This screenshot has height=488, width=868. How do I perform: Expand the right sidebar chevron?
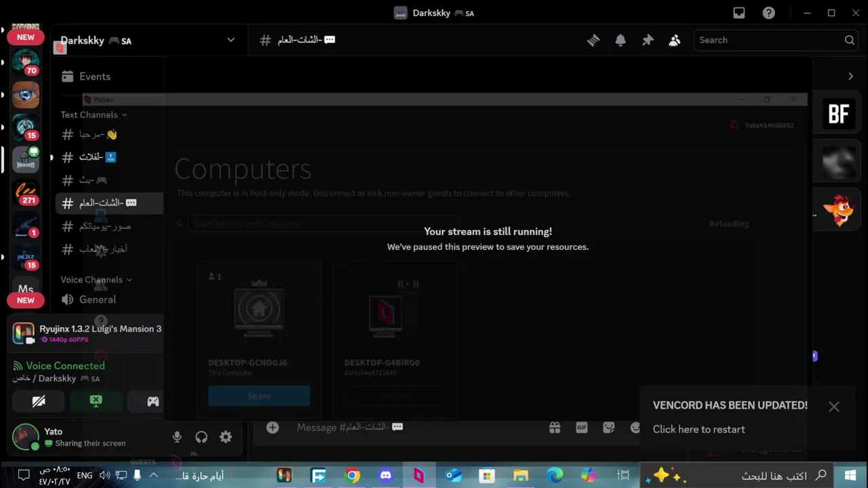[x=850, y=76]
